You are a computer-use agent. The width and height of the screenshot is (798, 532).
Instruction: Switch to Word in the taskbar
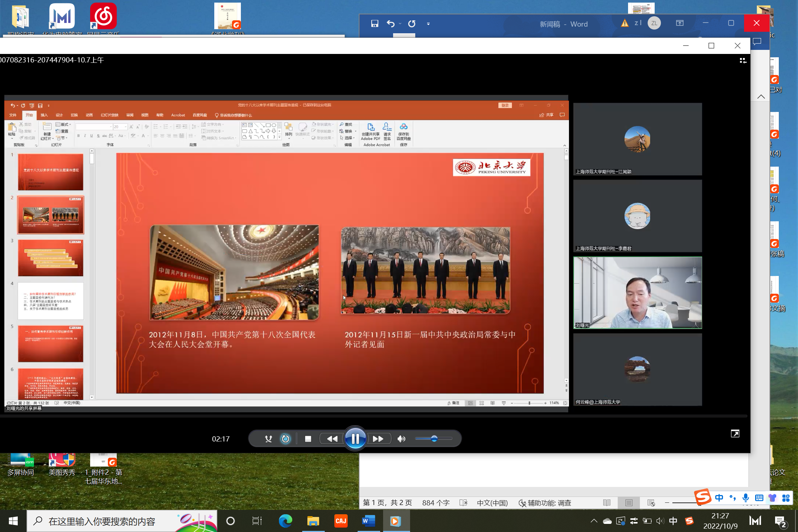pyautogui.click(x=368, y=521)
